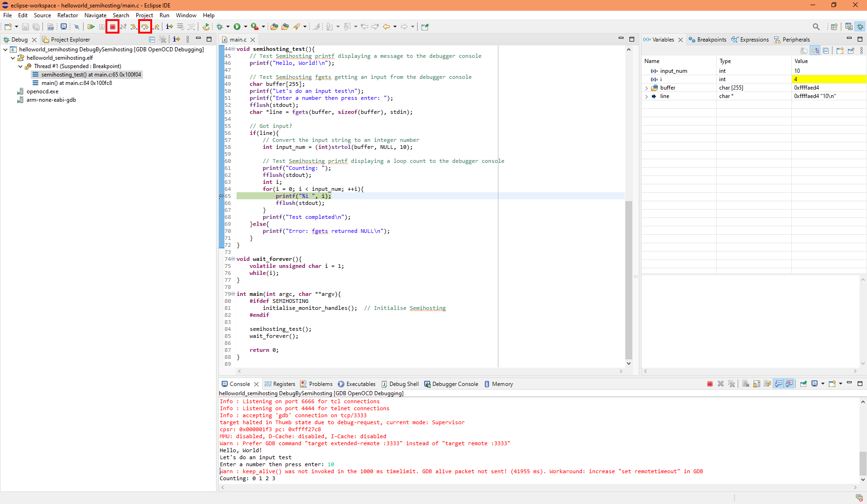Click the Step Into toolbar icon
The image size is (867, 504).
click(134, 27)
